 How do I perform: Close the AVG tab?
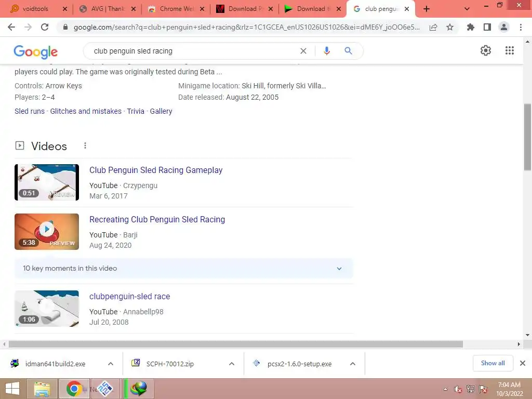click(134, 9)
